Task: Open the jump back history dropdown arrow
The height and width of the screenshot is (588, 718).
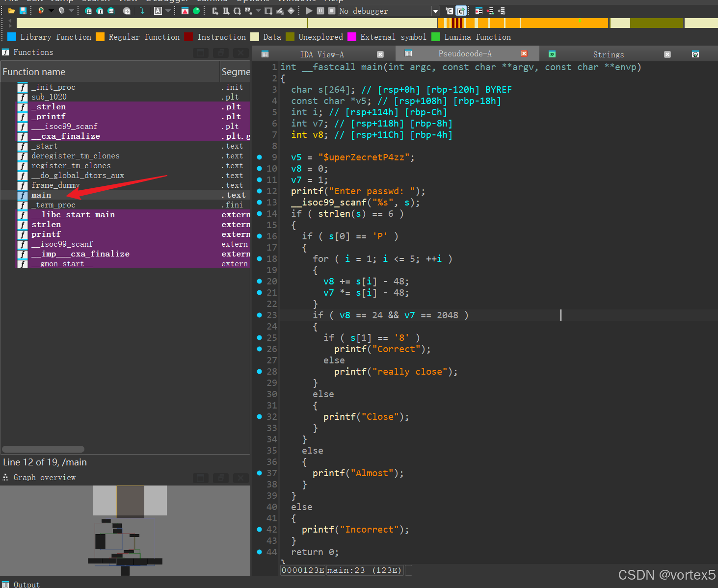Action: coord(51,11)
